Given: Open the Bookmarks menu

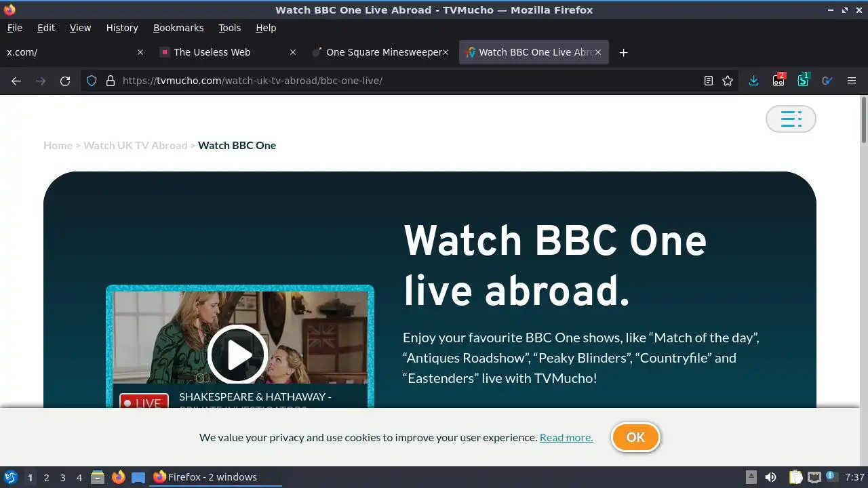Looking at the screenshot, I should coord(178,28).
